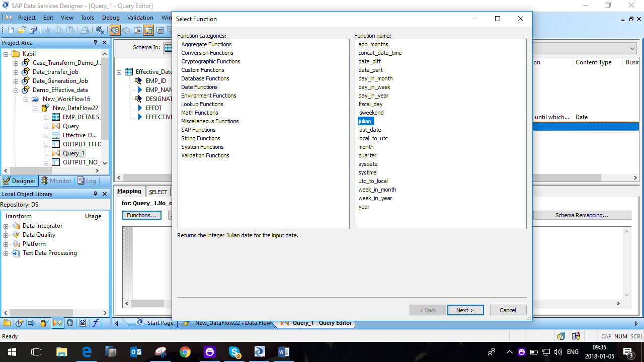Open Microsoft Word from the taskbar
The width and height of the screenshot is (644, 362).
(x=283, y=351)
